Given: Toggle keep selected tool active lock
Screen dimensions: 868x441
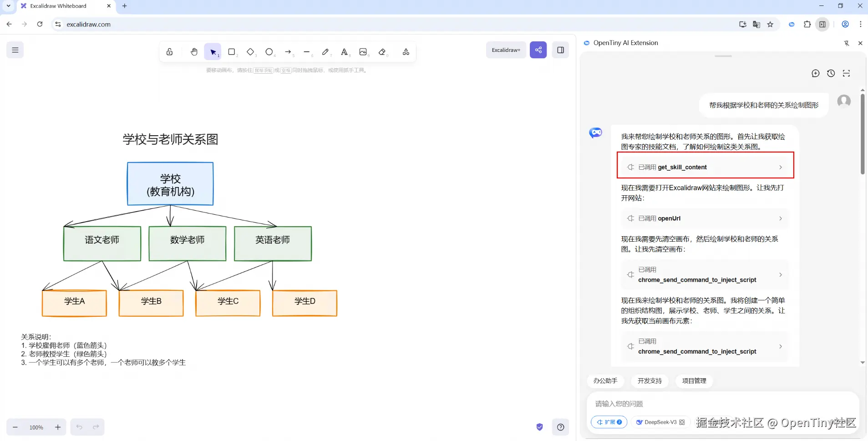Looking at the screenshot, I should click(x=170, y=52).
